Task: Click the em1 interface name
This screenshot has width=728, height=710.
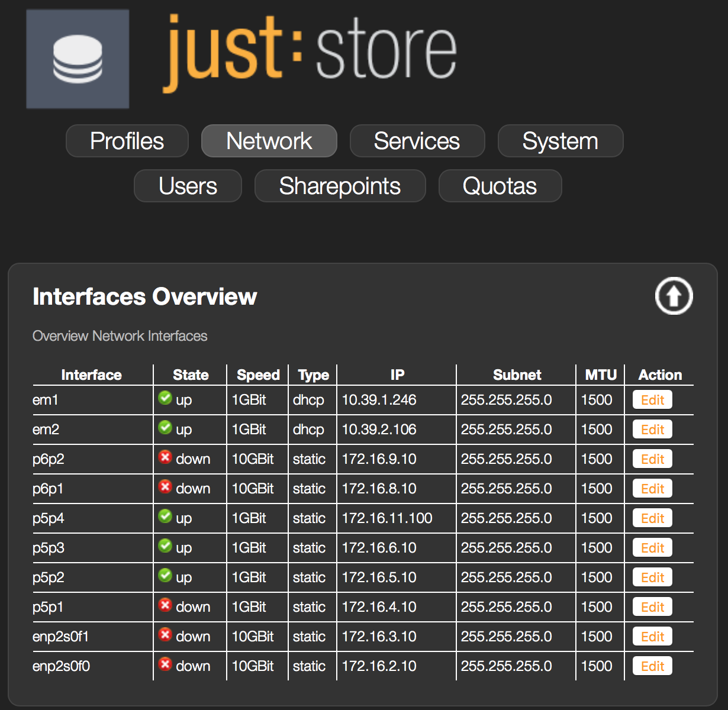Action: point(46,400)
